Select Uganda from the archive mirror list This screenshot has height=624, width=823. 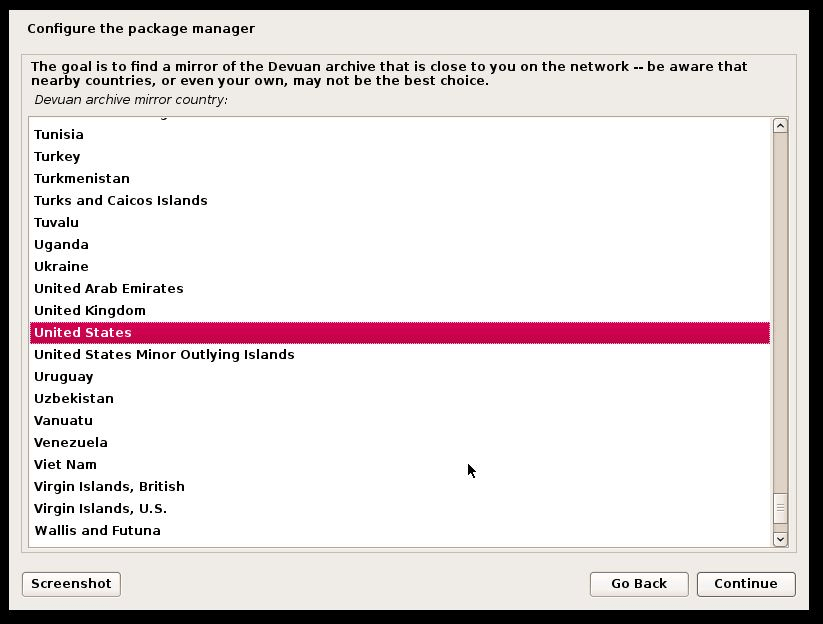coord(60,244)
